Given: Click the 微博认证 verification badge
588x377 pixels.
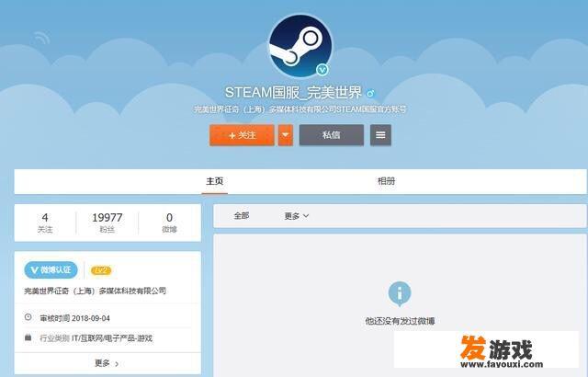Looking at the screenshot, I should coord(51,270).
